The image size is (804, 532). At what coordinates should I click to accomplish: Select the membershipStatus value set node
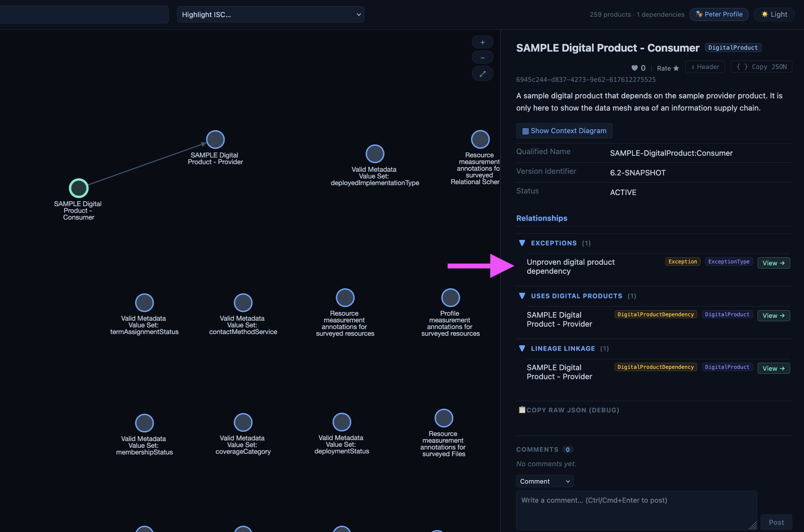[144, 423]
